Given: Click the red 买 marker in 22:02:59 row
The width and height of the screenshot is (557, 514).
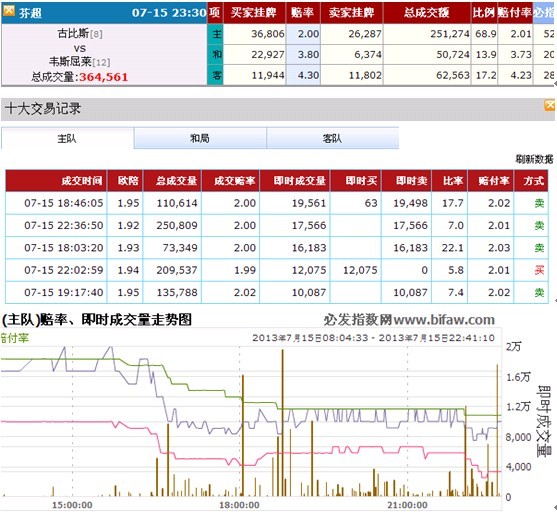Looking at the screenshot, I should click(x=539, y=270).
